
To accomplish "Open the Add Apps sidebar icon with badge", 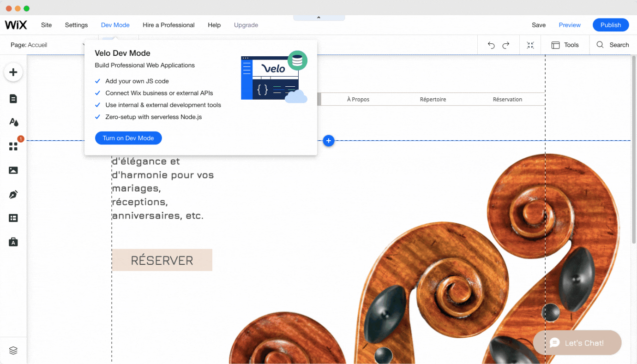I will click(x=13, y=146).
